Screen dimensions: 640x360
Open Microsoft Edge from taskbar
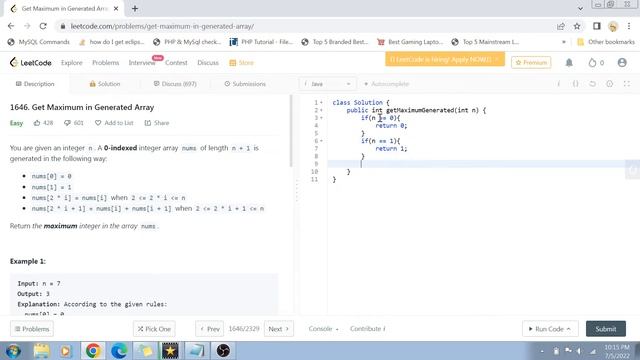119,351
